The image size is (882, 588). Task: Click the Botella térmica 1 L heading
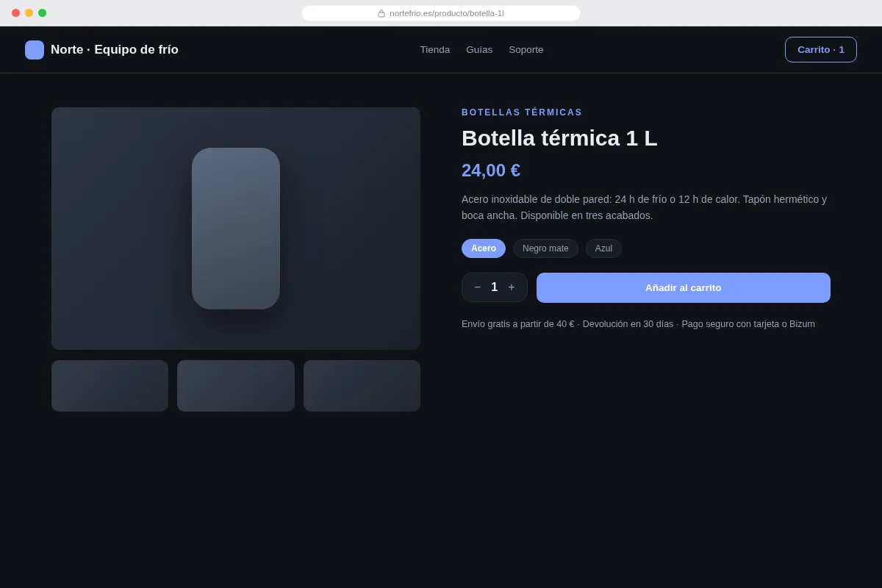(559, 138)
